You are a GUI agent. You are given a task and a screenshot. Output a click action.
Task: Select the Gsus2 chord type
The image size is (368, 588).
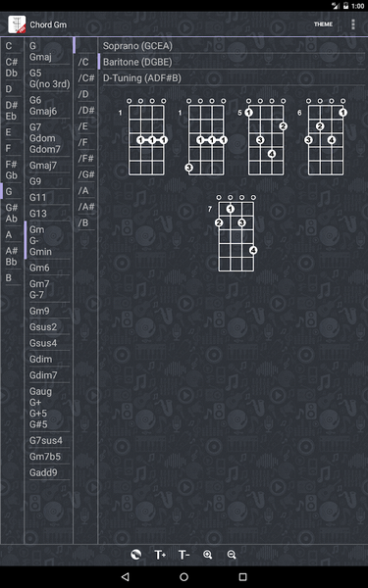49,327
